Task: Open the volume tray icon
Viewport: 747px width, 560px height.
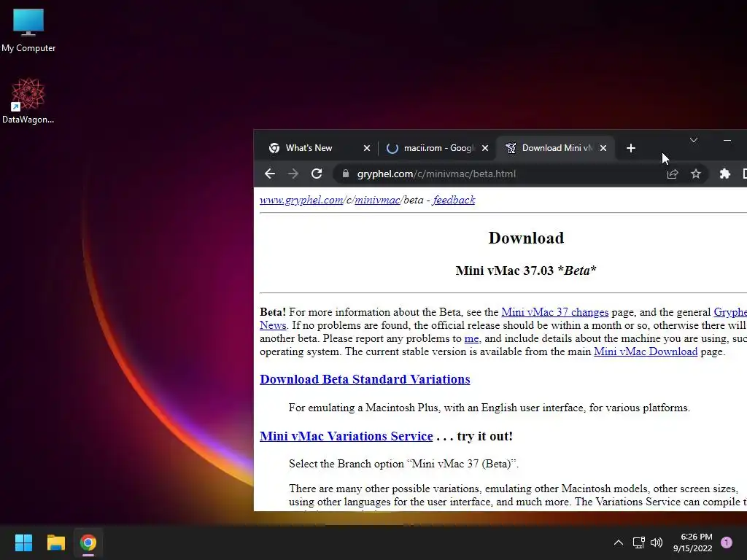Action: [657, 542]
